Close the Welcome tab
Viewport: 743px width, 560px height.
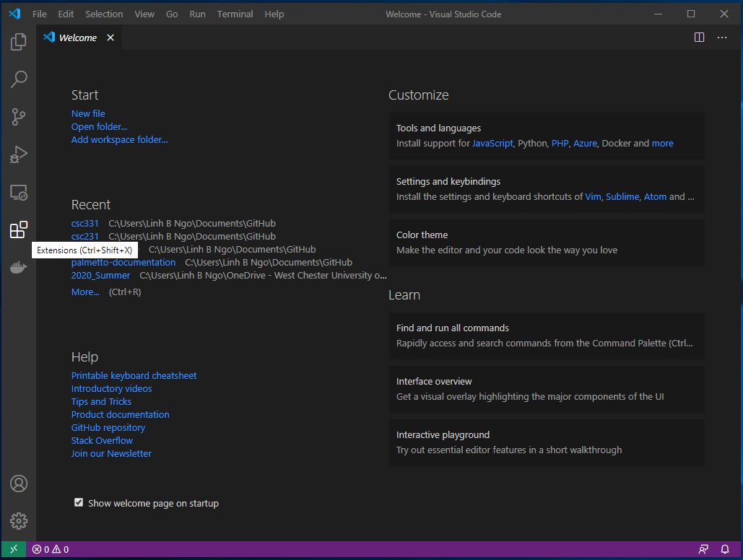click(110, 38)
